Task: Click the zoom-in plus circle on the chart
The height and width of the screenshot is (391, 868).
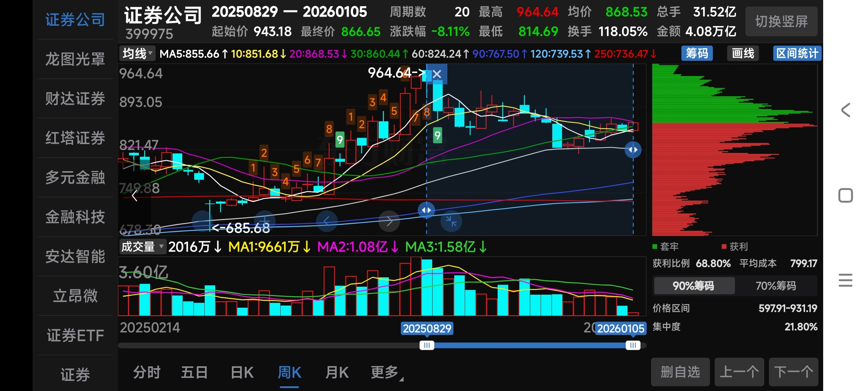Action: [x=265, y=221]
